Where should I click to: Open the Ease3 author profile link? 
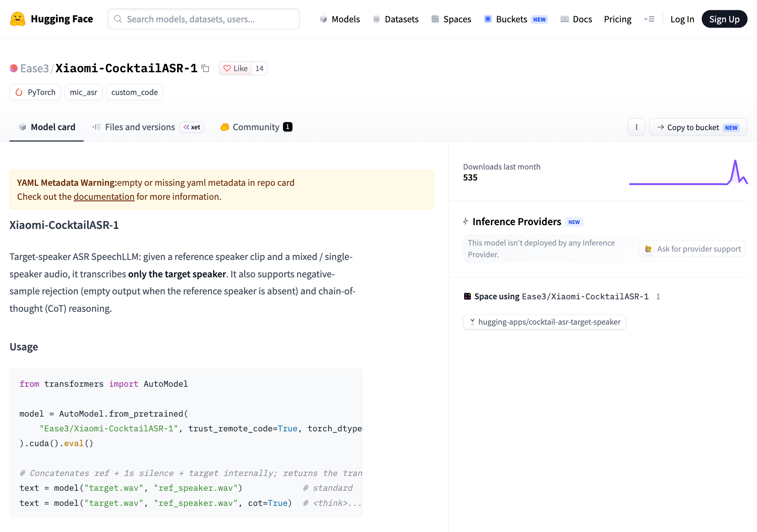(34, 68)
